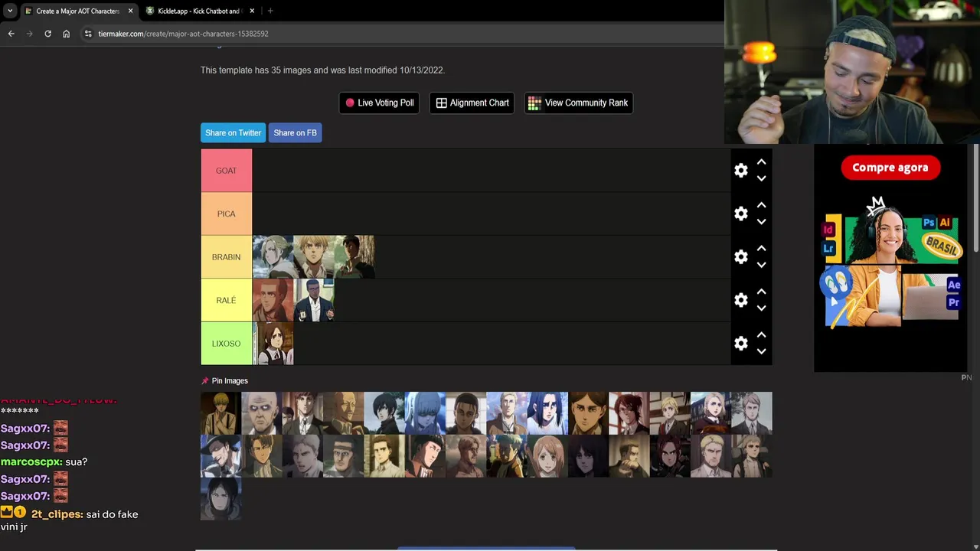Share the tier list on Twitter

pyautogui.click(x=233, y=132)
